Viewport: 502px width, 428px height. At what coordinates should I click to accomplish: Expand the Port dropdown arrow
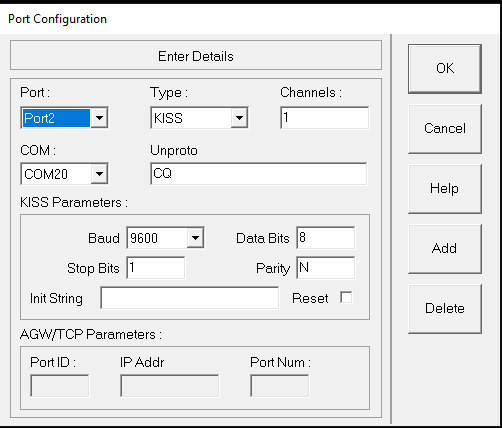point(99,118)
